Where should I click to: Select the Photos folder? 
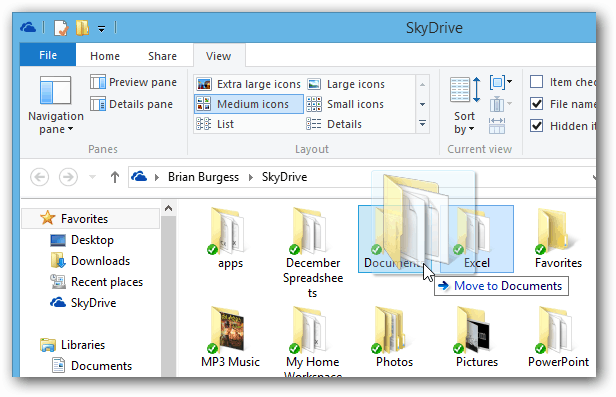pos(394,337)
